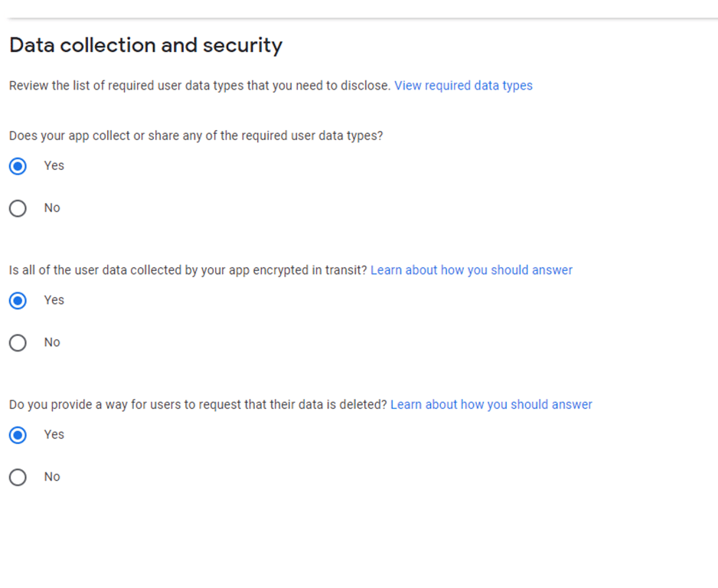The width and height of the screenshot is (718, 588).
Task: Click the collect or share question text
Action: click(x=196, y=136)
